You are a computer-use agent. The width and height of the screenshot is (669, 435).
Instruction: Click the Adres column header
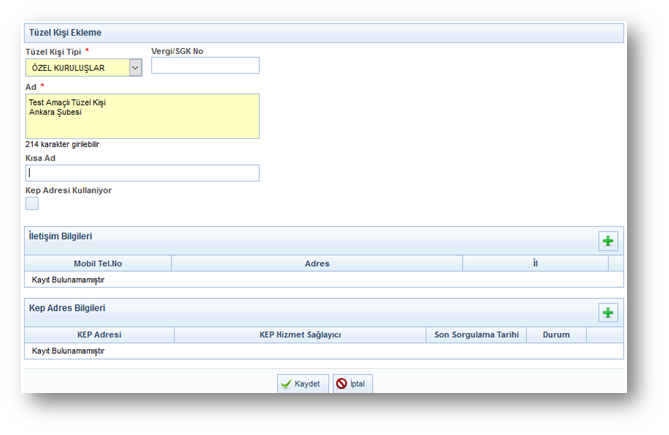coord(317,264)
